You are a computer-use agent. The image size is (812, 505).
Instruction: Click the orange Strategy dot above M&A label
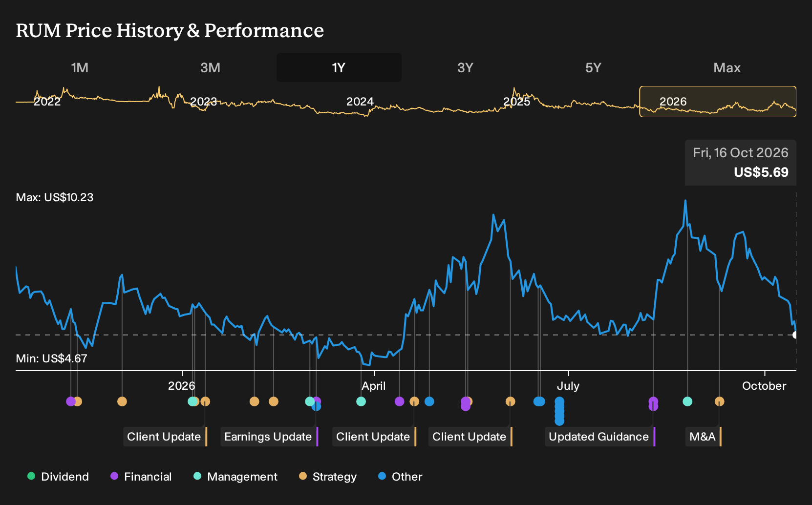coord(719,401)
